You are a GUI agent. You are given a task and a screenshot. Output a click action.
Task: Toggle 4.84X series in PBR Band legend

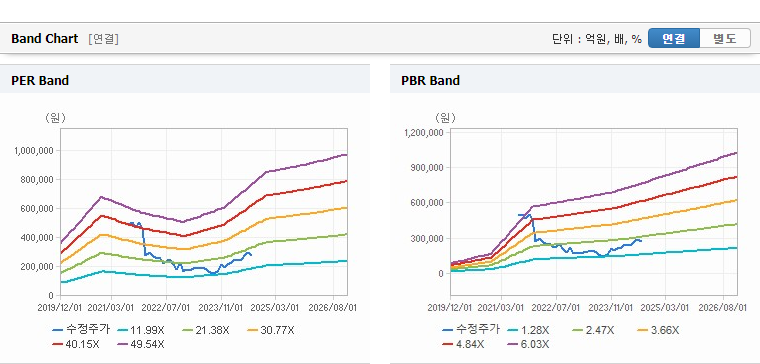pyautogui.click(x=463, y=344)
